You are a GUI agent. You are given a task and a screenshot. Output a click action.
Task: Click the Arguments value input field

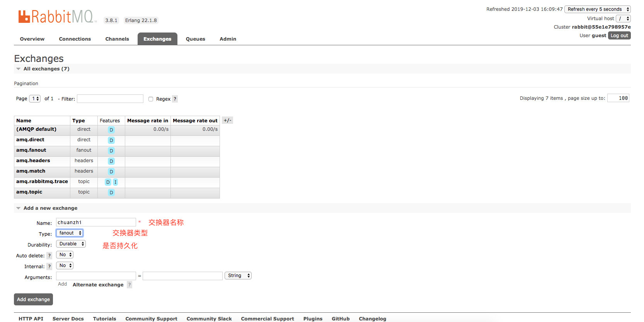tap(182, 276)
